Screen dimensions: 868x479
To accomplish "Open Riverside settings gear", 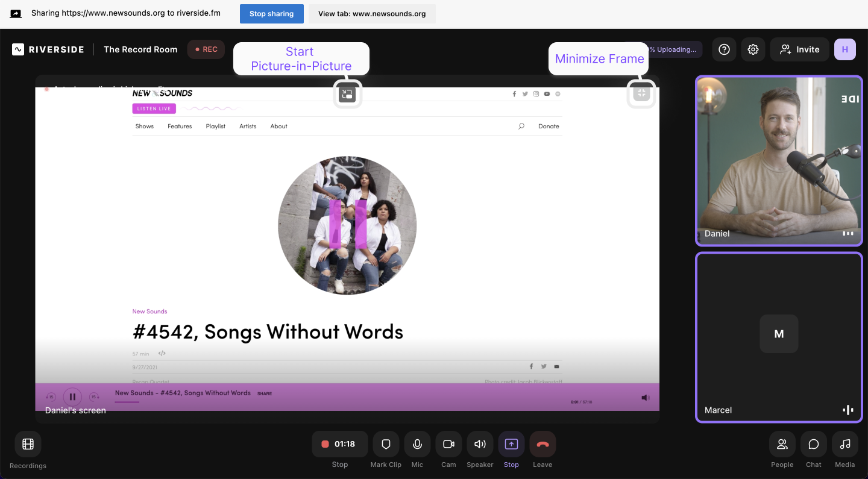I will coord(753,49).
